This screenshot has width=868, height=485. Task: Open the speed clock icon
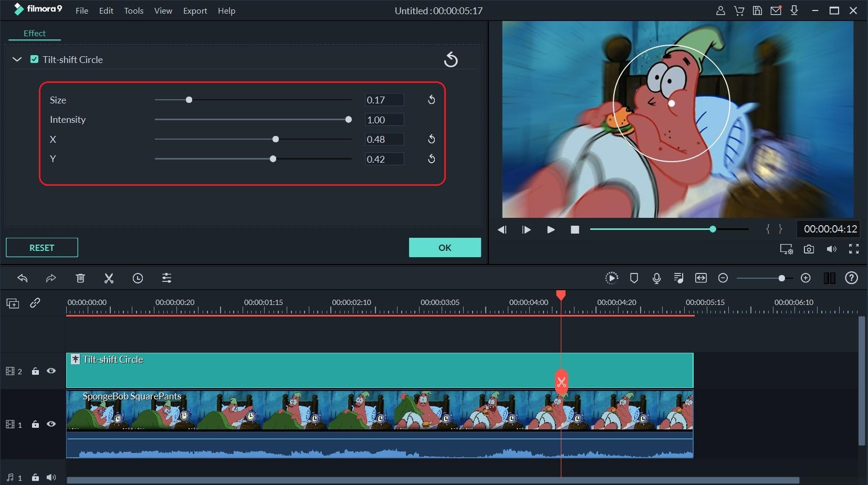(138, 278)
